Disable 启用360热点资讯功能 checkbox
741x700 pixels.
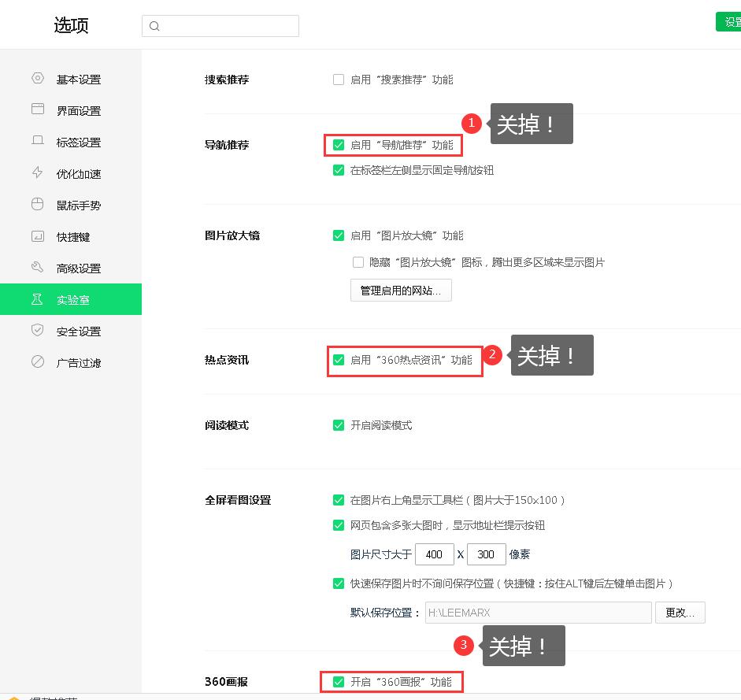pos(339,360)
